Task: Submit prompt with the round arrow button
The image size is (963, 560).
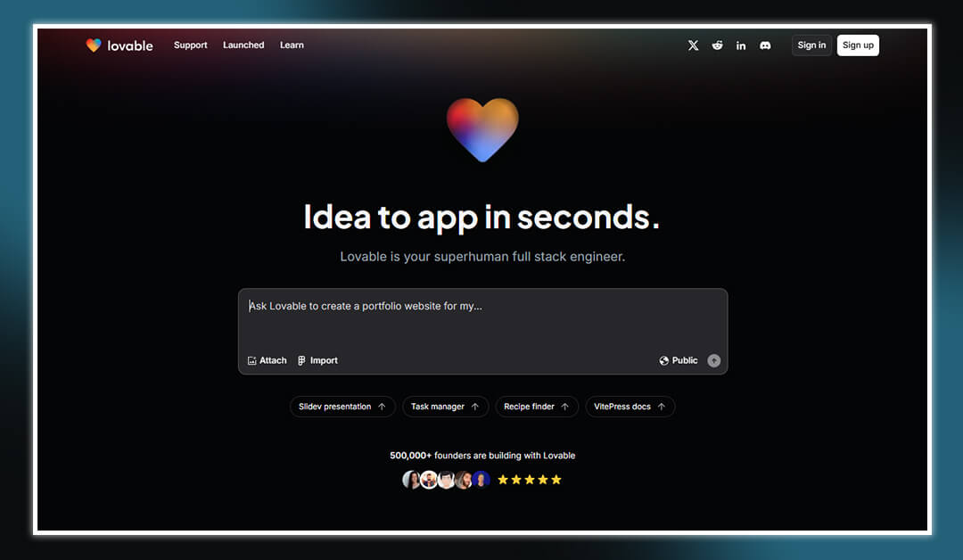Action: (713, 360)
